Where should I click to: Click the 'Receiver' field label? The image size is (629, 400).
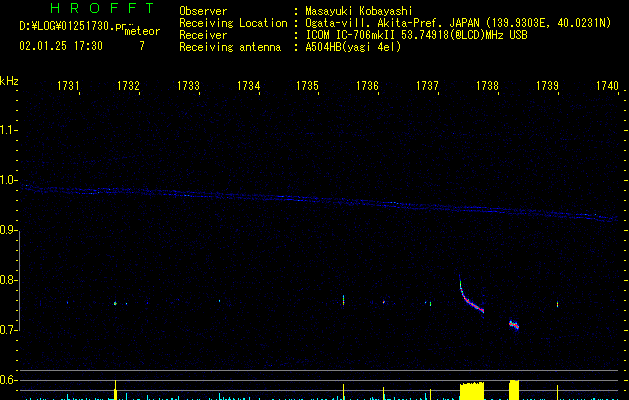pos(203,35)
